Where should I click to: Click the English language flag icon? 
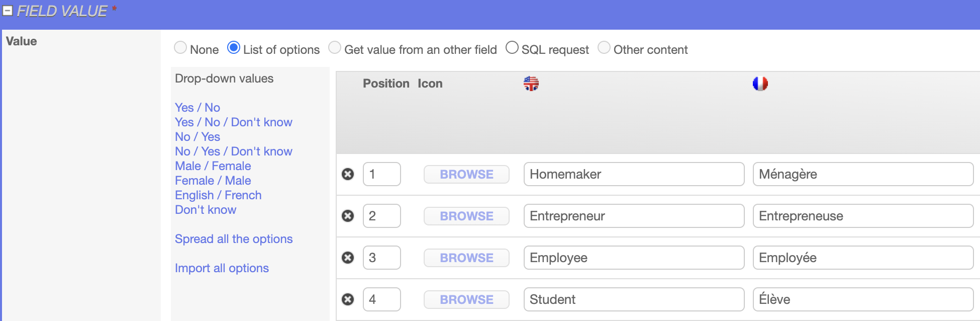point(531,84)
